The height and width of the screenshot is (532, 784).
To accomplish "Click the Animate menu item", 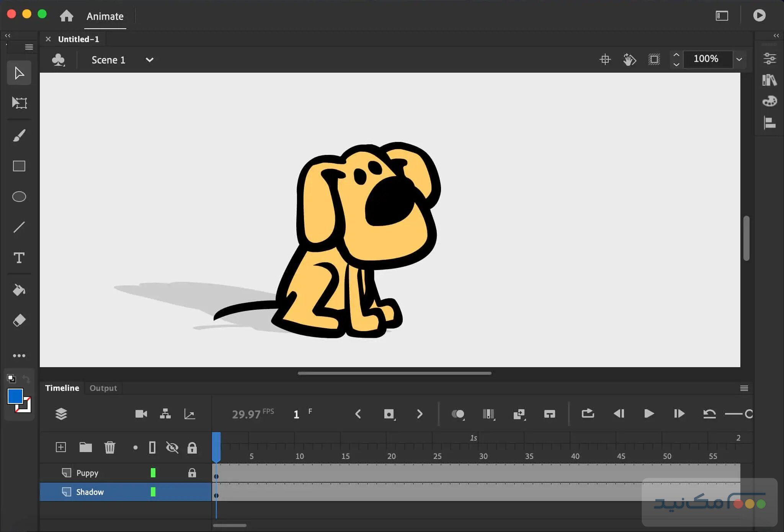I will (x=105, y=16).
